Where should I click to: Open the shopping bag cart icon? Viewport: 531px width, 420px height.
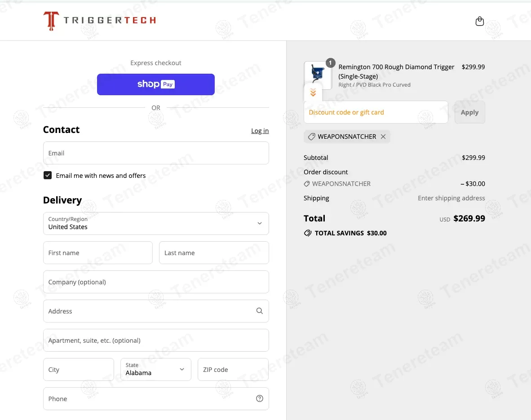pos(479,21)
